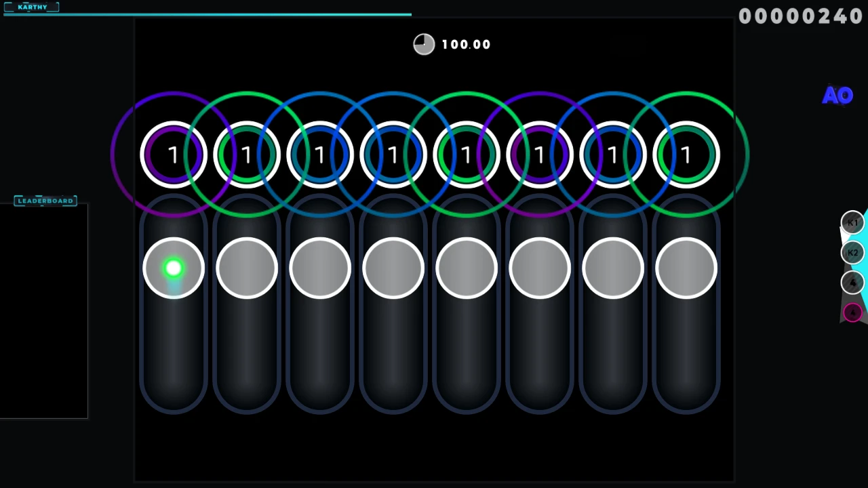Click the pink-ringed key counter circle
This screenshot has width=868, height=488.
pyautogui.click(x=852, y=312)
